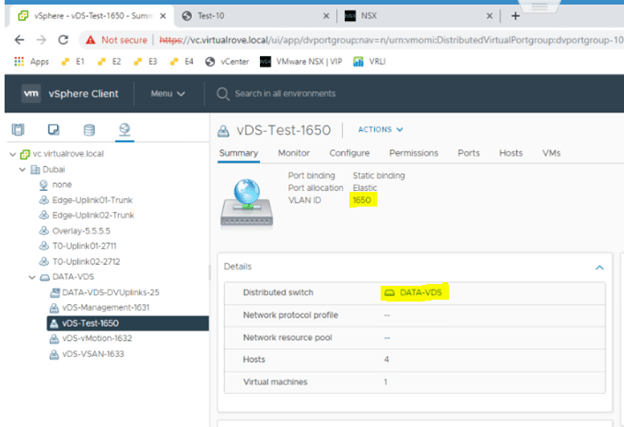Select vDS-Management-1631 port group

[103, 307]
